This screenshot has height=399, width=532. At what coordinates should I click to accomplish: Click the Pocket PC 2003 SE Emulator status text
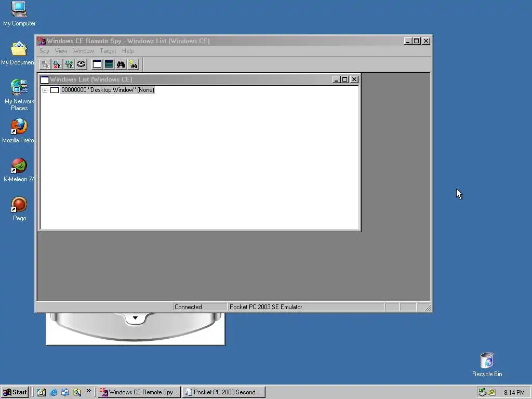click(x=265, y=307)
